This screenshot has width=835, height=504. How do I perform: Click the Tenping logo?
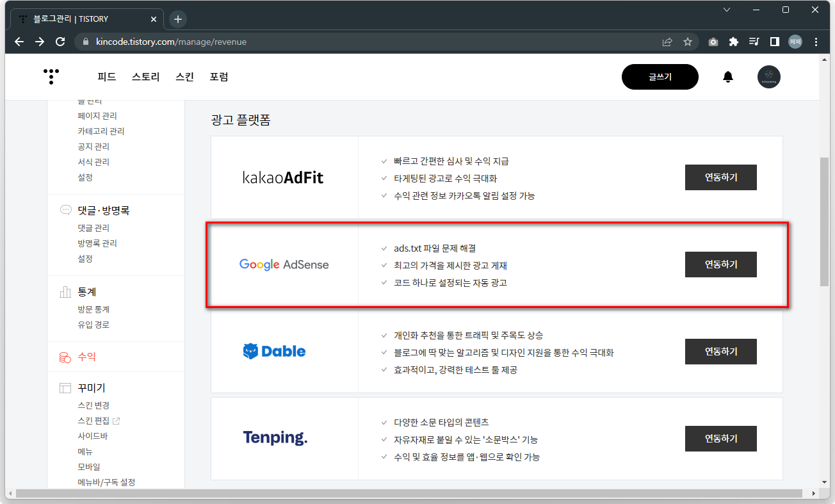[x=275, y=438]
